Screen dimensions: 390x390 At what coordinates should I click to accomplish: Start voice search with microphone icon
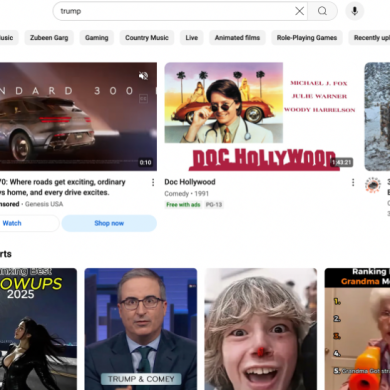355,11
